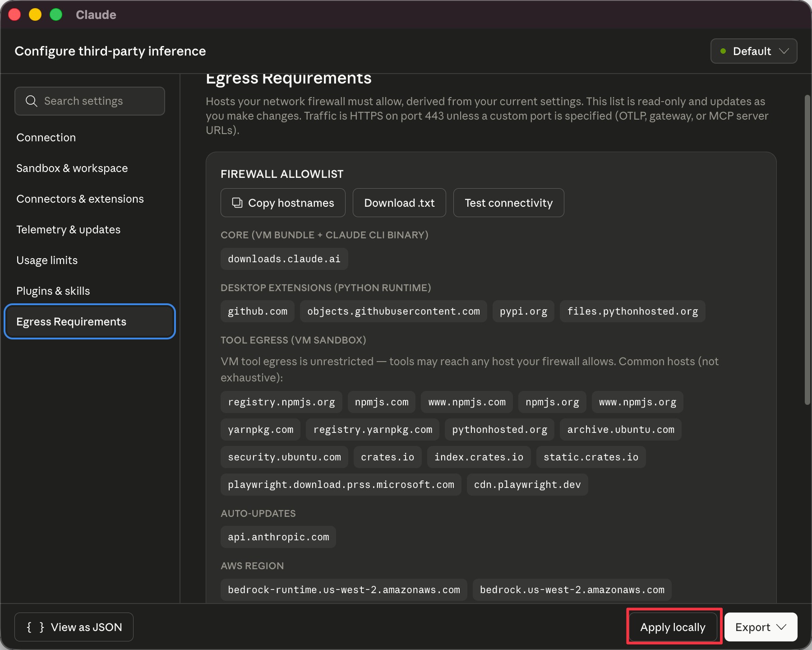Click the npmjs.org chip

[x=552, y=402]
